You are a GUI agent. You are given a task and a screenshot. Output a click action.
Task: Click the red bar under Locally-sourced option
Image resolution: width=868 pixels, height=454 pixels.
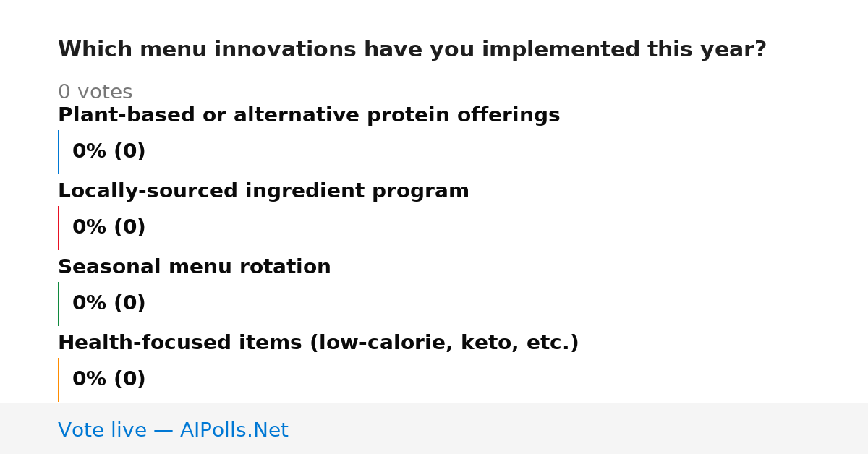pyautogui.click(x=58, y=228)
